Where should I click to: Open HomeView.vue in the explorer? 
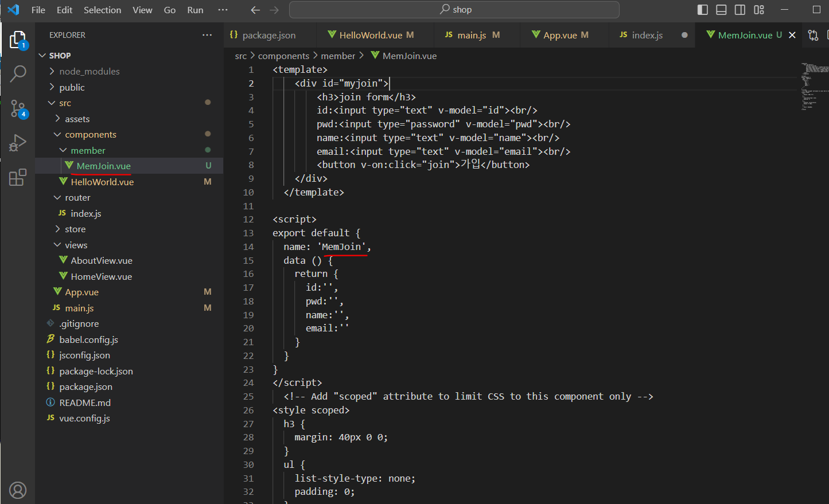pos(130,276)
